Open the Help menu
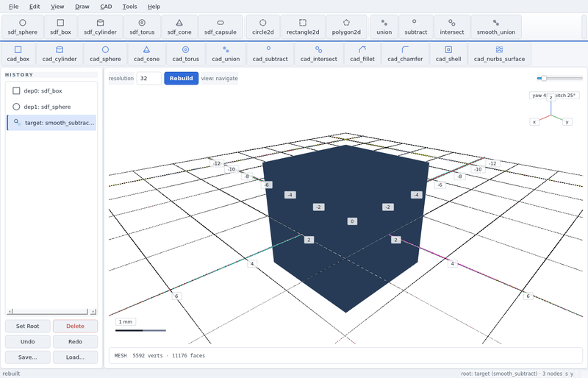This screenshot has height=378, width=588. pyautogui.click(x=154, y=7)
